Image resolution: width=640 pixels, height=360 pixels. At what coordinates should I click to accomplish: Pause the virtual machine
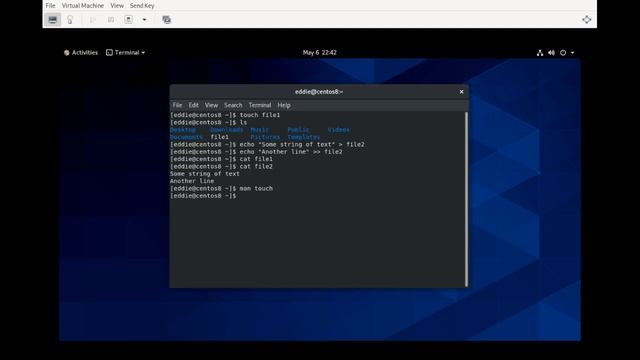point(111,20)
